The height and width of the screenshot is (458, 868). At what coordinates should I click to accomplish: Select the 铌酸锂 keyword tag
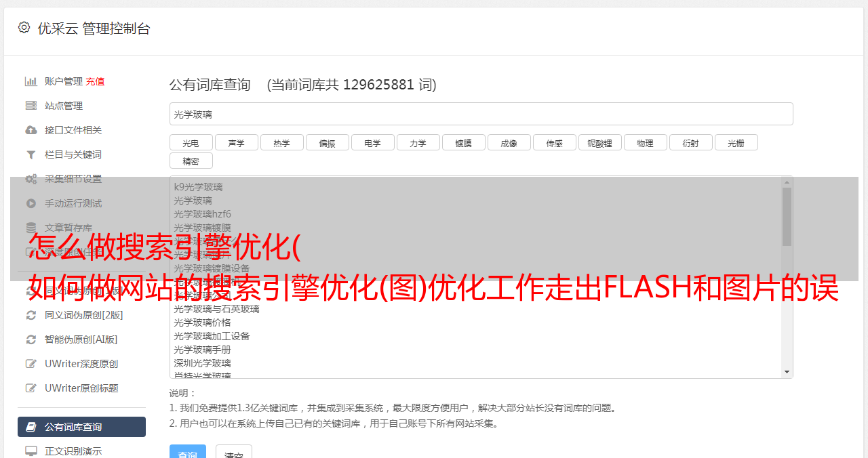pyautogui.click(x=599, y=143)
